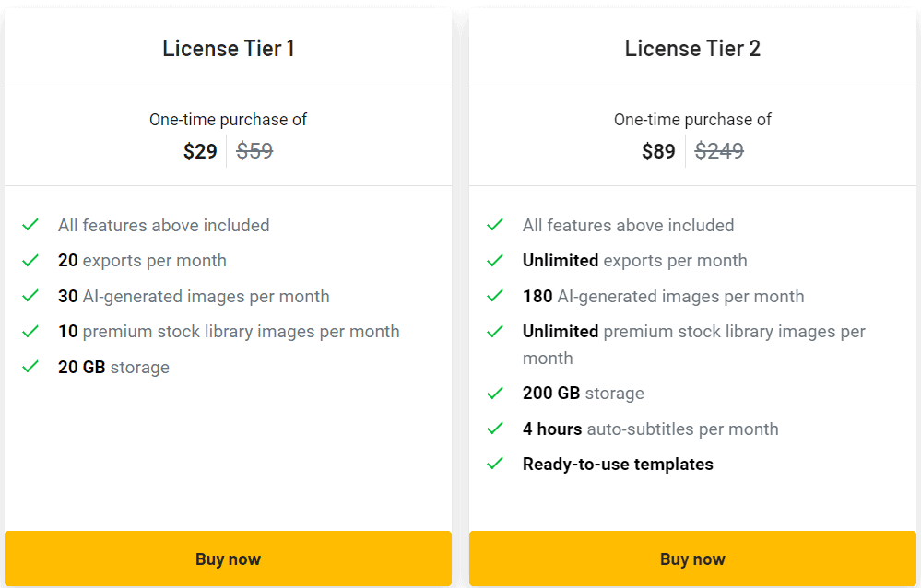Click the checkmark next to "20 exports per month"
Screen dimensions: 921x588
click(30, 261)
